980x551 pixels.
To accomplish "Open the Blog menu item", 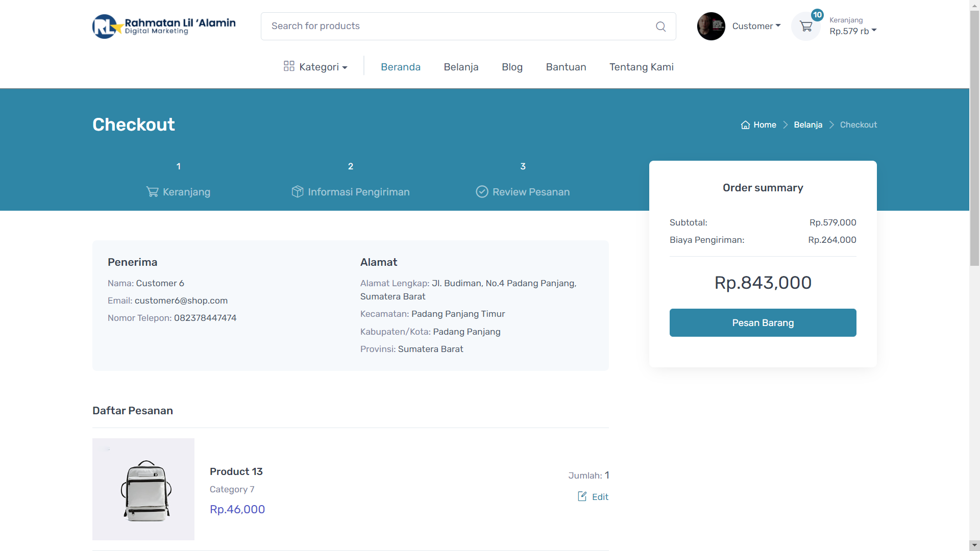I will coord(512,67).
